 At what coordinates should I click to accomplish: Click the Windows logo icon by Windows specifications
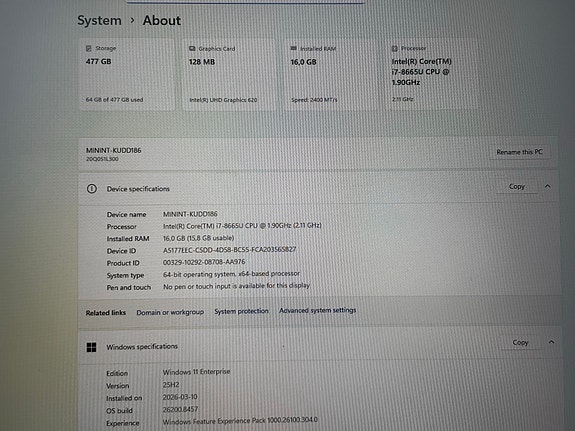(91, 347)
